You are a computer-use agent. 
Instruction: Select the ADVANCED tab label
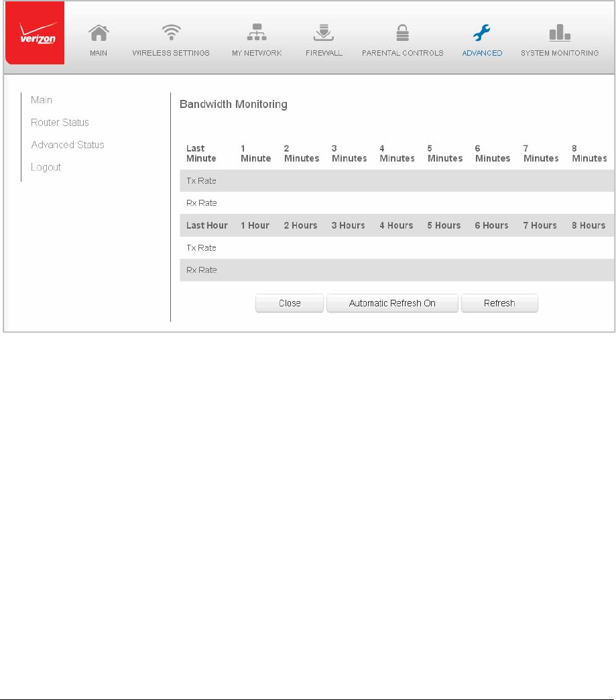482,53
